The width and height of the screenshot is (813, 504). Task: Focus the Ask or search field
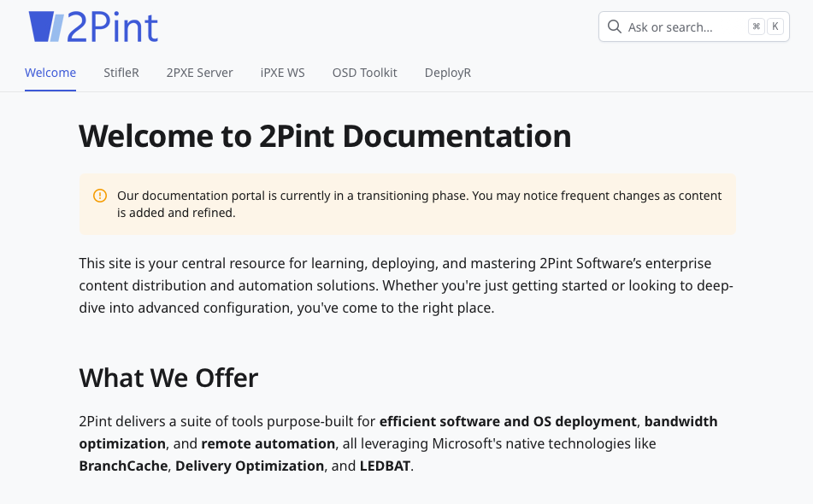[694, 27]
